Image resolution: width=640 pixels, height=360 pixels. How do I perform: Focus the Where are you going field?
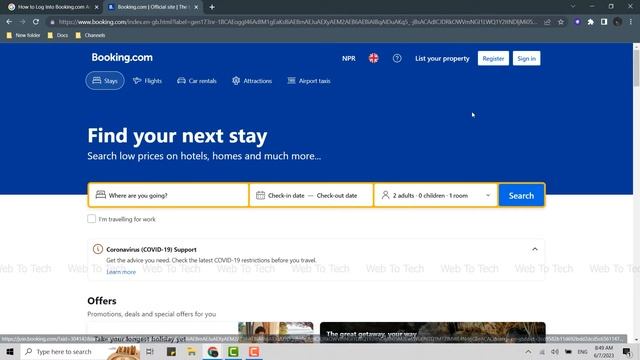click(x=168, y=196)
